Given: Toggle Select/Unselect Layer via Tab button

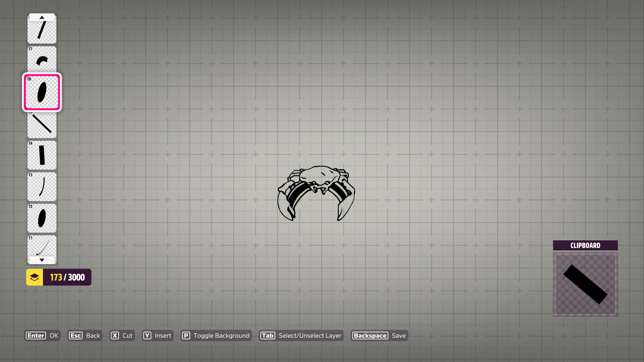Looking at the screenshot, I should [301, 336].
